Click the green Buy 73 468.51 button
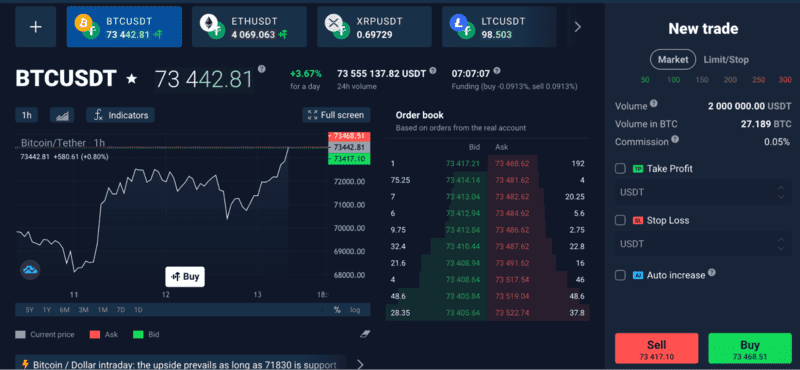800x370 pixels. (x=750, y=349)
